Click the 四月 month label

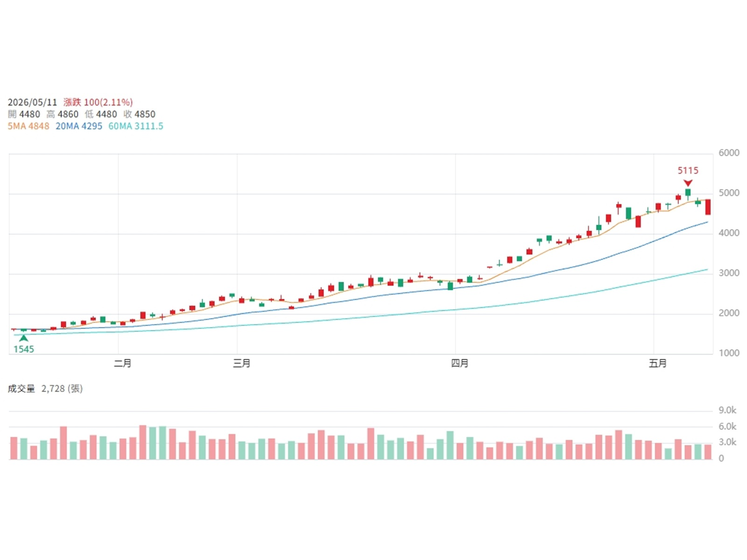[460, 364]
